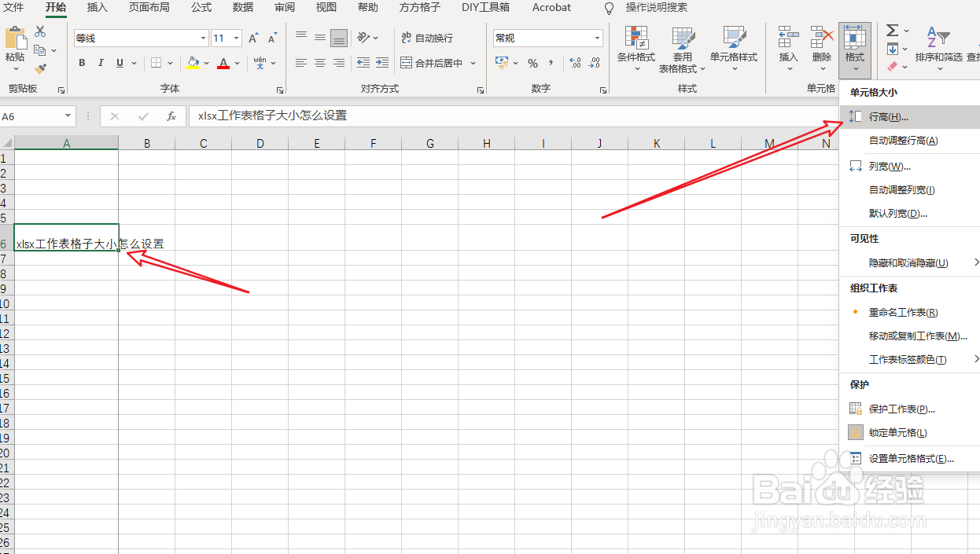Toggle align text right
This screenshot has width=980, height=554.
tap(339, 63)
